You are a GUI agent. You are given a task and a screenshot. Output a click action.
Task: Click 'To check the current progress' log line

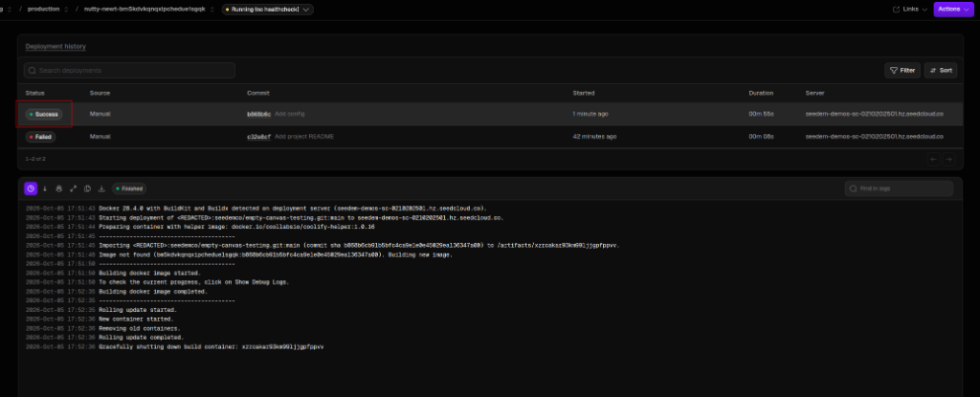click(193, 282)
